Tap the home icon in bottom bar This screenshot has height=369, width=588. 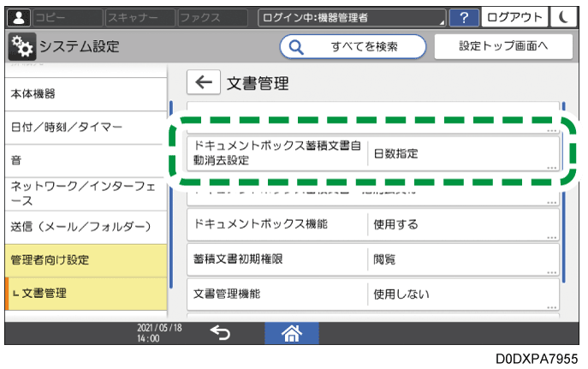(292, 333)
